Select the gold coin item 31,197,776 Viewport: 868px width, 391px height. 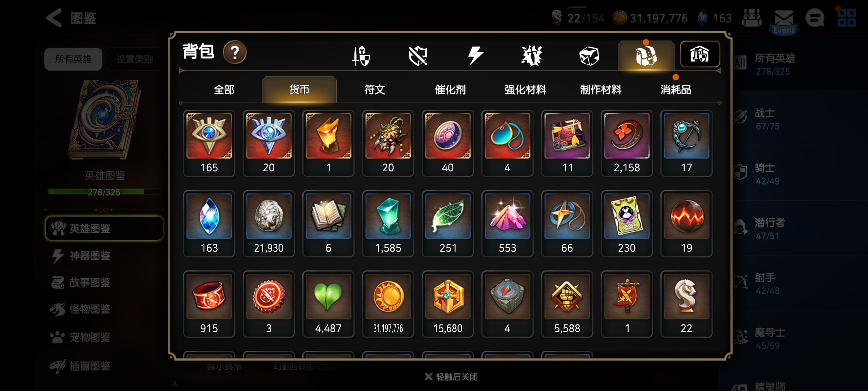[x=388, y=304]
